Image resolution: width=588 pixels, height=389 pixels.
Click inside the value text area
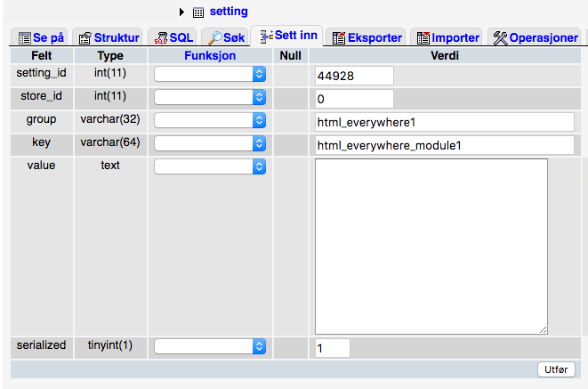point(431,246)
